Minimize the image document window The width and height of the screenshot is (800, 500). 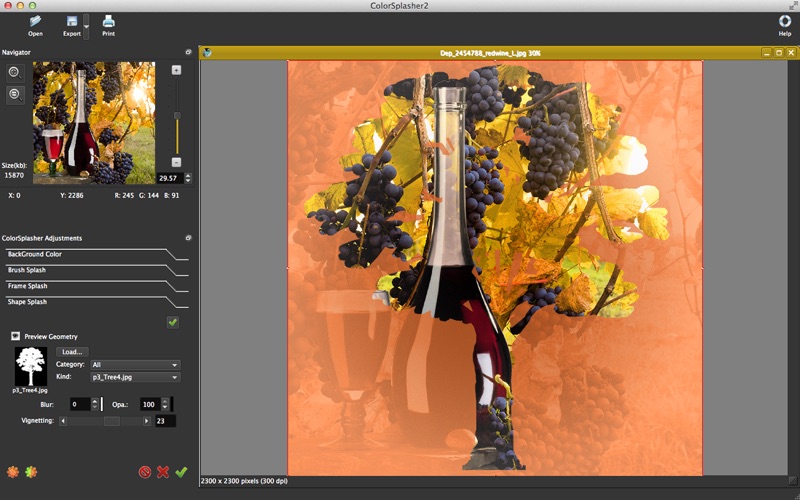766,53
